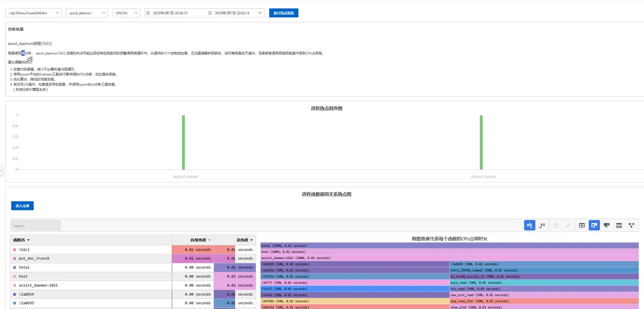Click the !2727bd (50%) flame bar
This screenshot has height=309, width=644.
click(355, 276)
